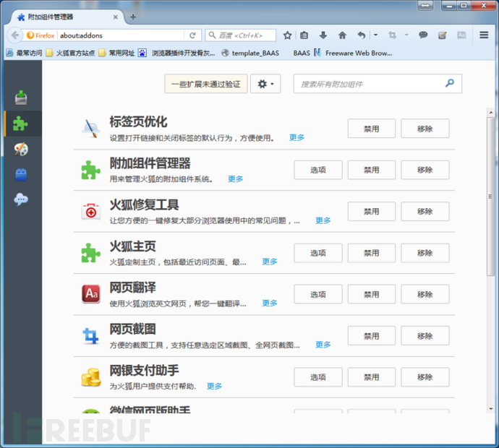Disable the 火狐主页 extension
This screenshot has height=448, width=499.
(372, 253)
